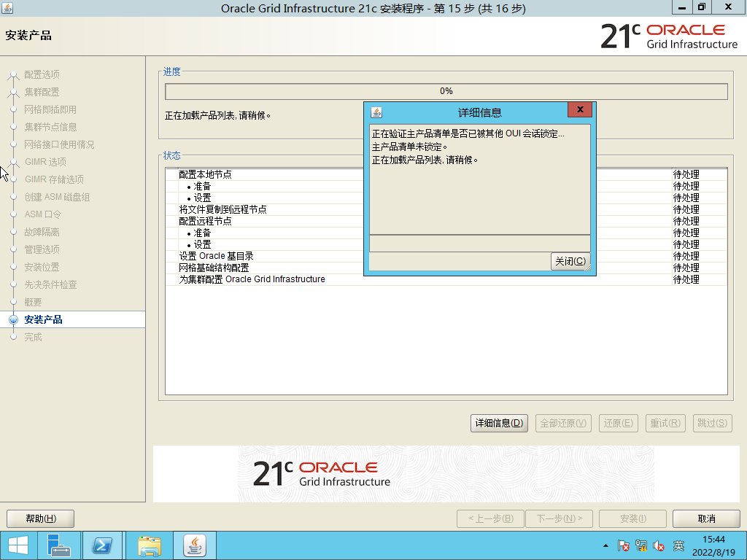Click the 关闭(C) button

coord(570,261)
